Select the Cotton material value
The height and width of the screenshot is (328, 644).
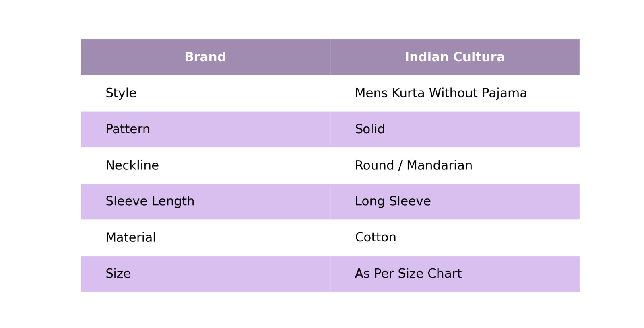point(376,237)
